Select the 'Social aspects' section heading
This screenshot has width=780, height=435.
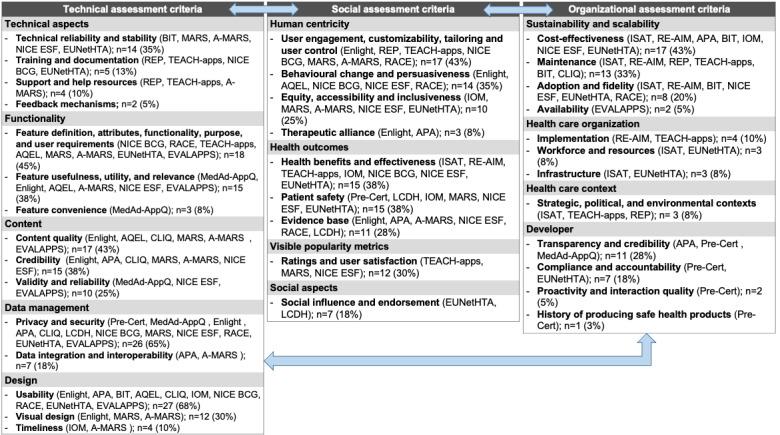[x=303, y=288]
